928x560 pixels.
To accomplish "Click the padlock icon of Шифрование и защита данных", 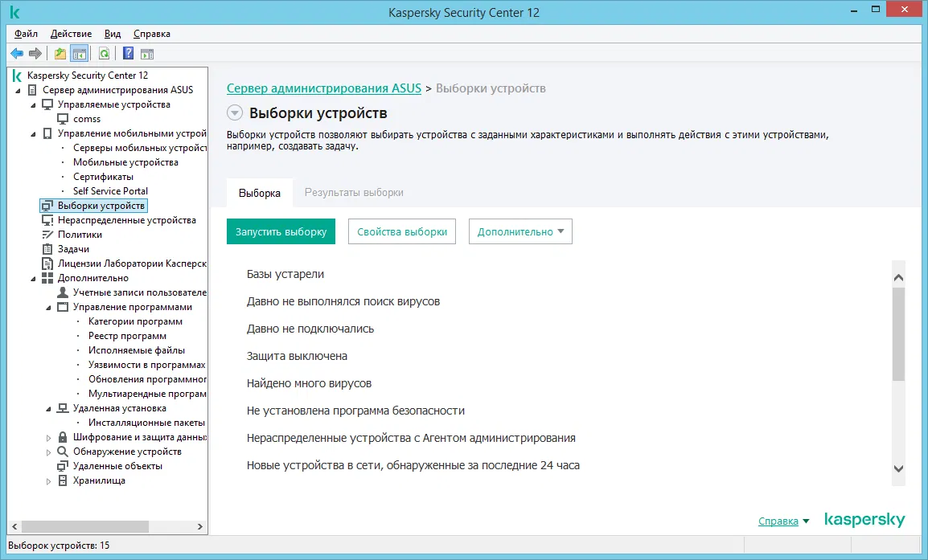I will [x=63, y=437].
